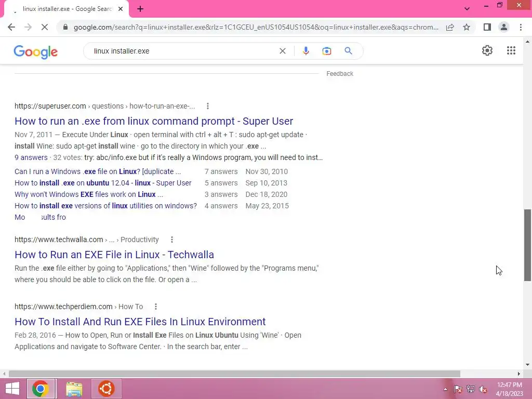Close the linux installer.exe tab
Viewport: 532px width, 399px height.
(x=121, y=9)
